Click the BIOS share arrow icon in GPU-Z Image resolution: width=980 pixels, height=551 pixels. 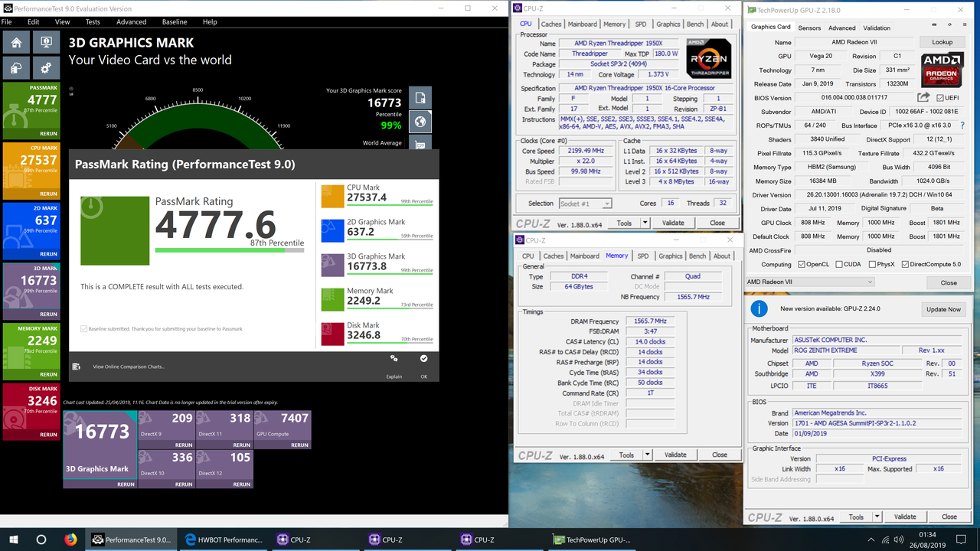pyautogui.click(x=923, y=98)
